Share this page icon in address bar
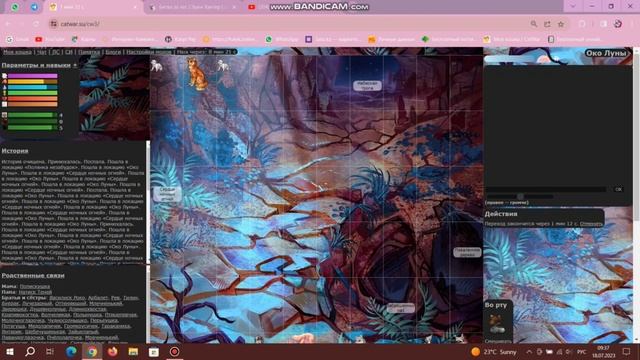 [547, 24]
